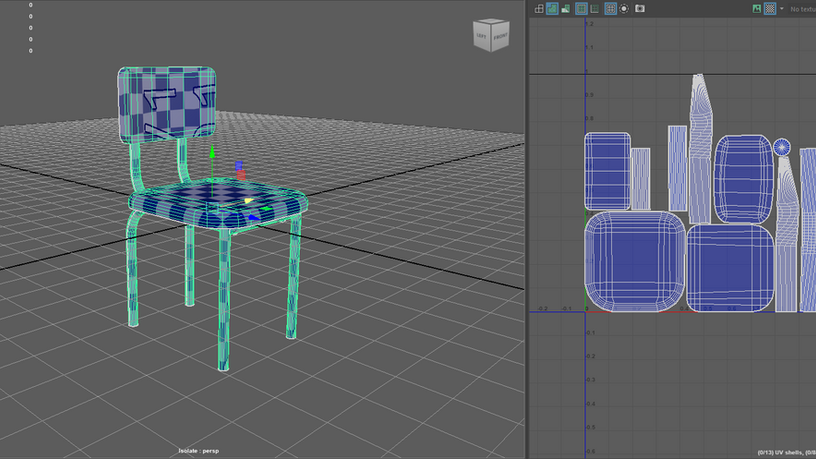Toggle the UV editor grid display icon
The height and width of the screenshot is (459, 816).
(582, 8)
